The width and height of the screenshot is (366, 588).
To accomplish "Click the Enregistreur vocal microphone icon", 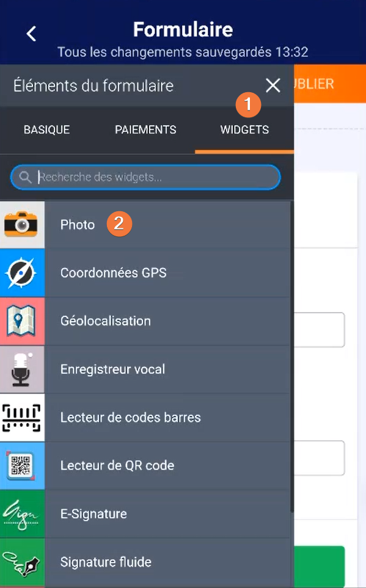I will coord(22,369).
